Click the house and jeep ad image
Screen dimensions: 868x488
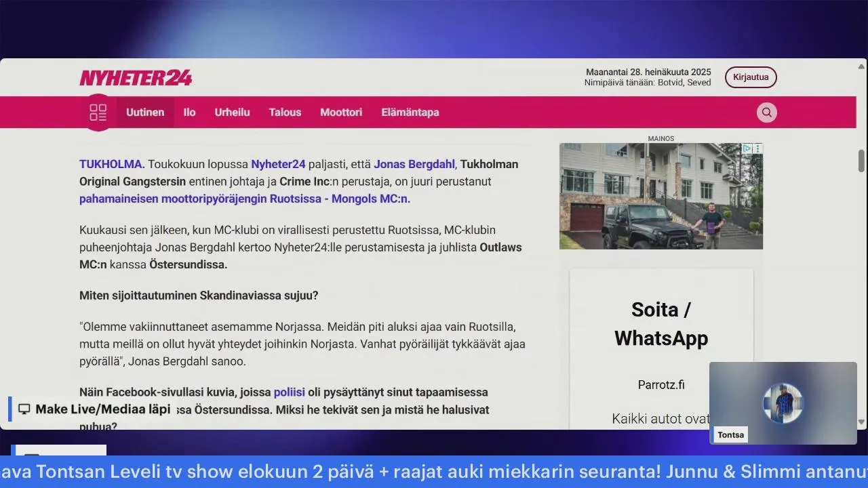click(x=661, y=196)
